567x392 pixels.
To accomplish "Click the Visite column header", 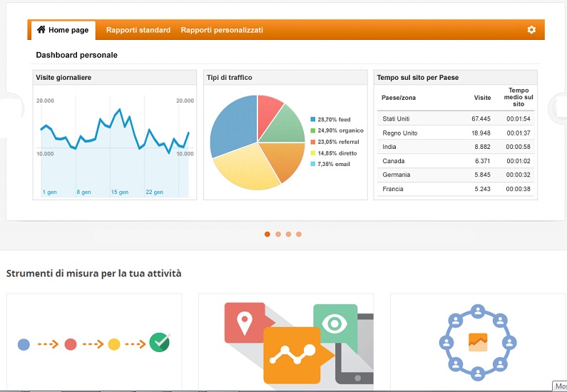I will coord(482,98).
